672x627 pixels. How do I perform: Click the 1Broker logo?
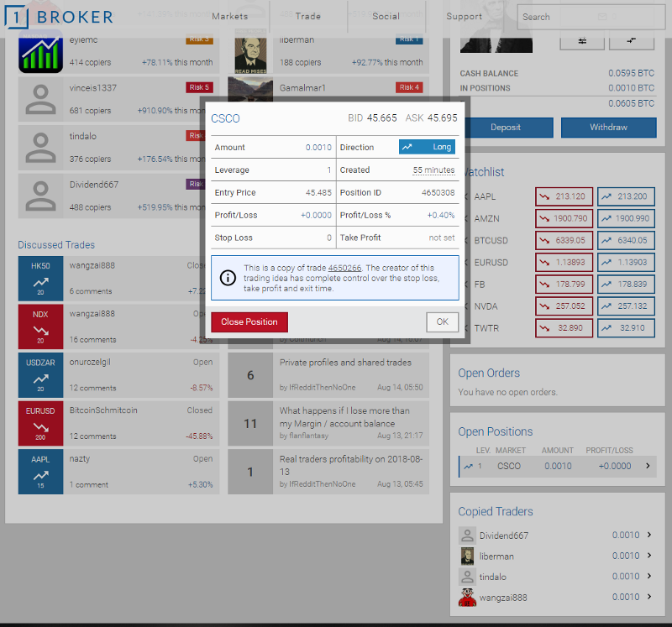coord(59,17)
